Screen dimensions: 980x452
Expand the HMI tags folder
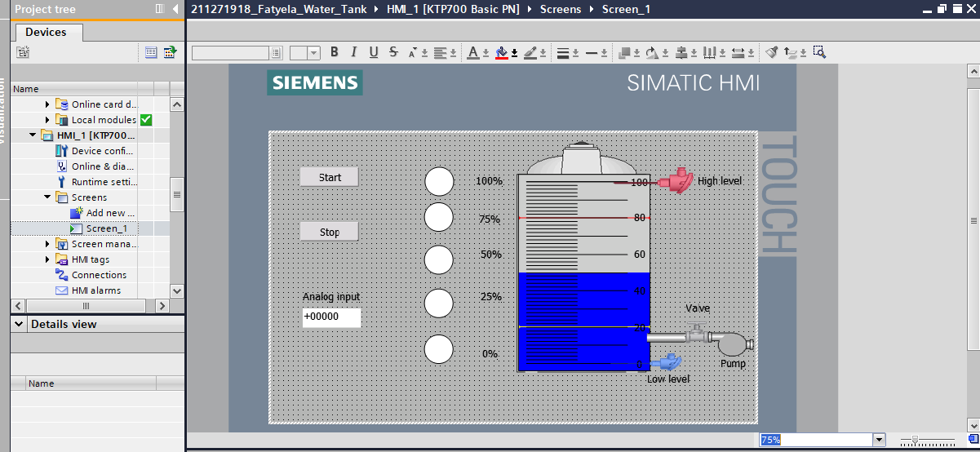[x=48, y=259]
